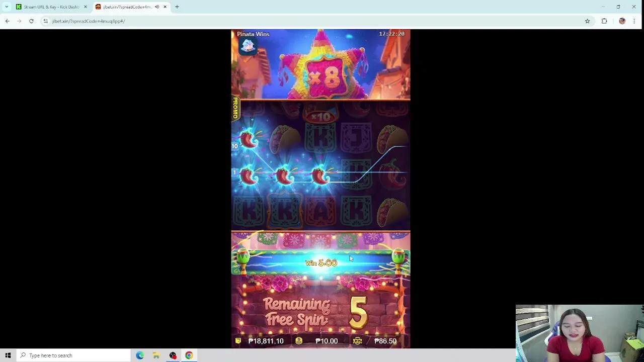Open the PROMO side tab
644x362 pixels.
click(x=235, y=108)
